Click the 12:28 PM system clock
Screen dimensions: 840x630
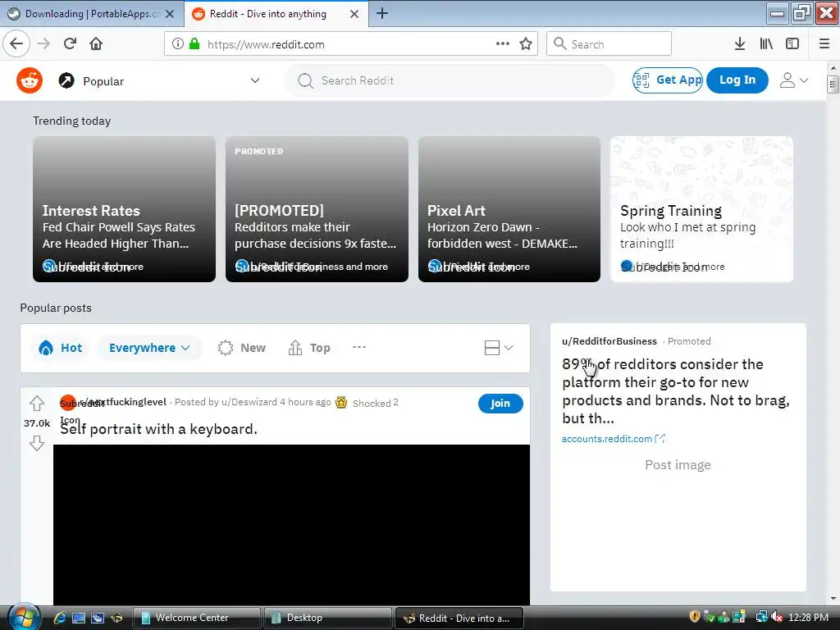(808, 617)
